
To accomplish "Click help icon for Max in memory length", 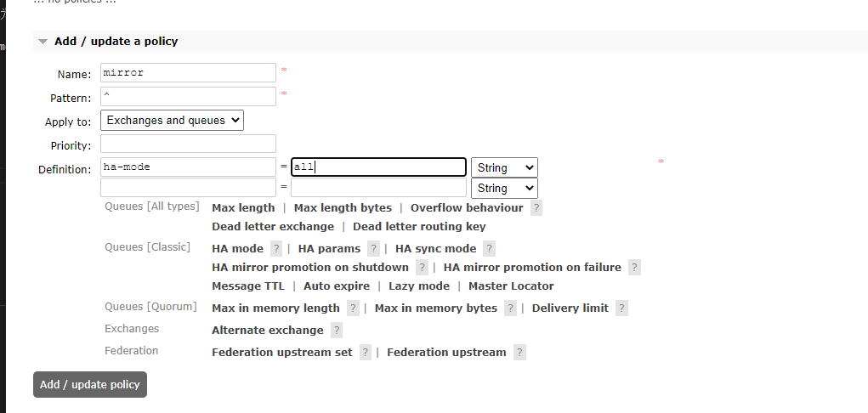I will point(353,308).
